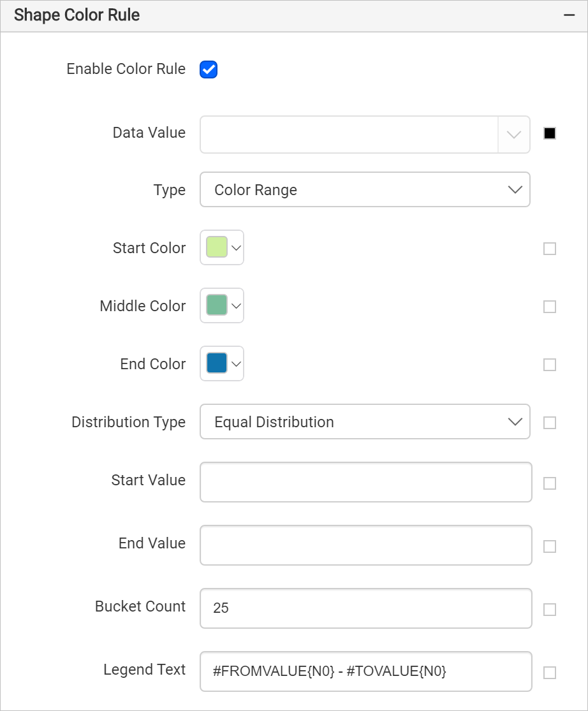
Task: Click into the End Value field
Action: [365, 545]
